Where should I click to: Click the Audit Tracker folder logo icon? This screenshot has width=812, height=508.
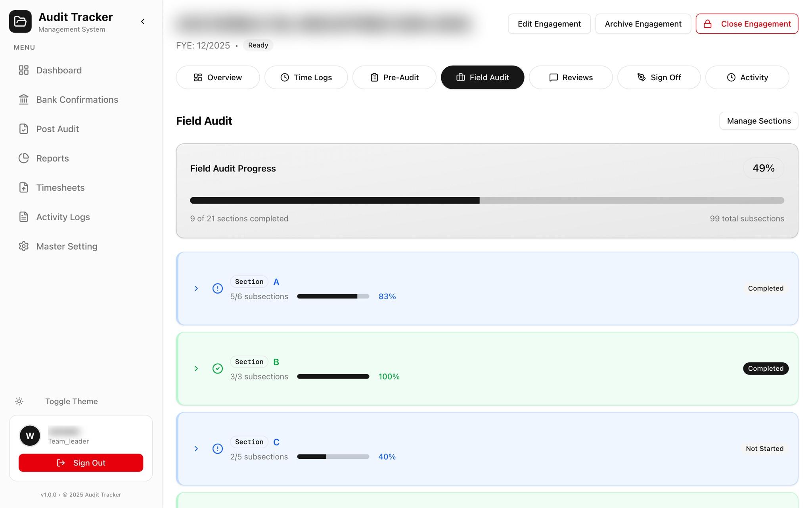[x=20, y=21]
